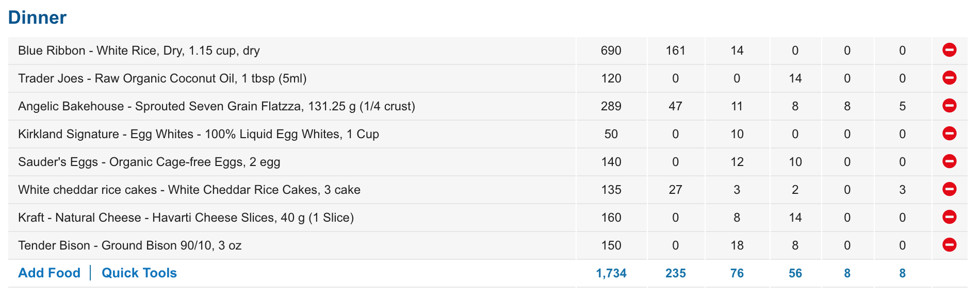Delete Trader Joes Coconut Oil row
Image resolution: width=980 pixels, height=298 pixels.
(x=950, y=78)
